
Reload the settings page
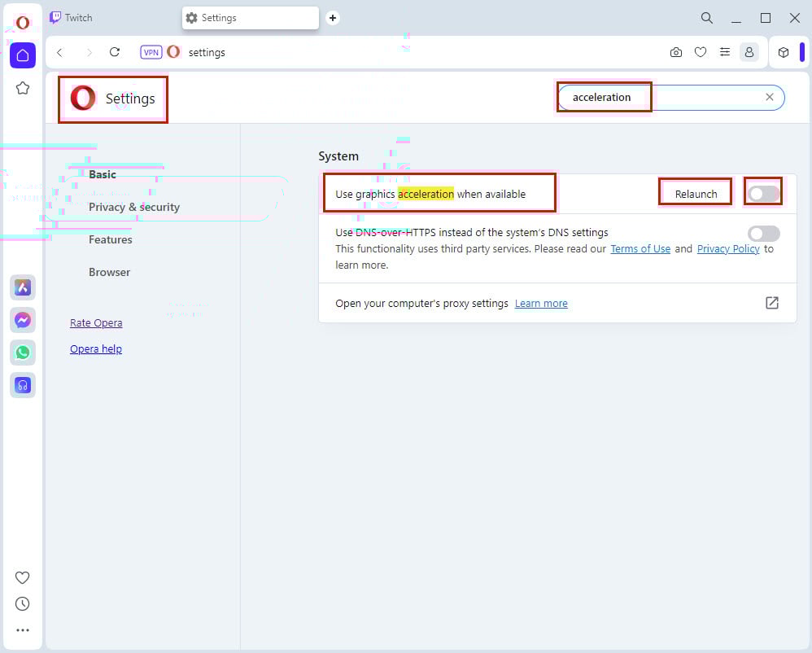pos(115,52)
